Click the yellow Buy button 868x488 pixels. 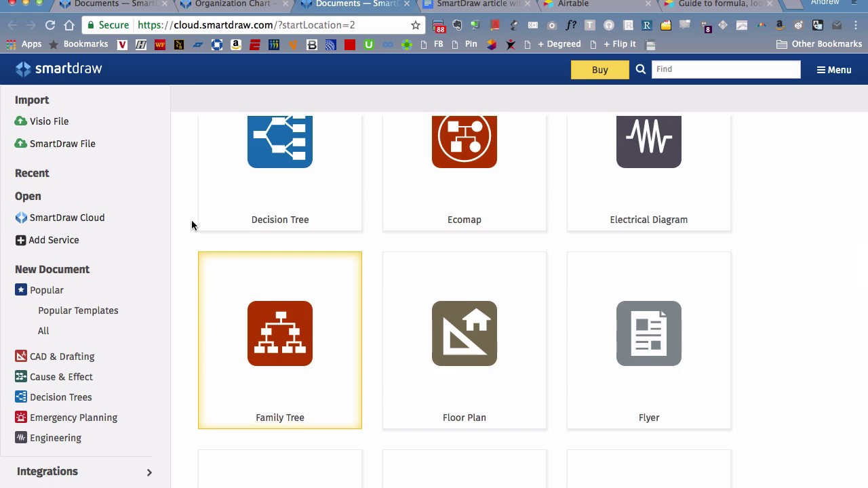pyautogui.click(x=599, y=69)
